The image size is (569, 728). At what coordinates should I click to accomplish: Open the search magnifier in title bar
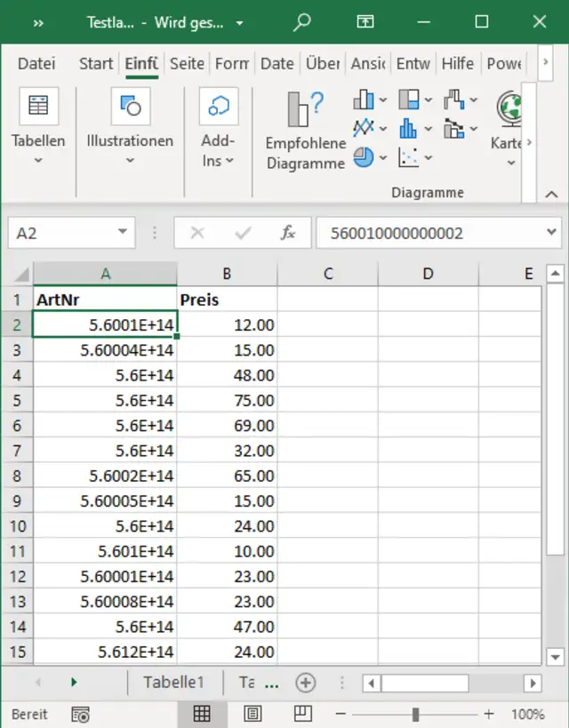point(302,22)
